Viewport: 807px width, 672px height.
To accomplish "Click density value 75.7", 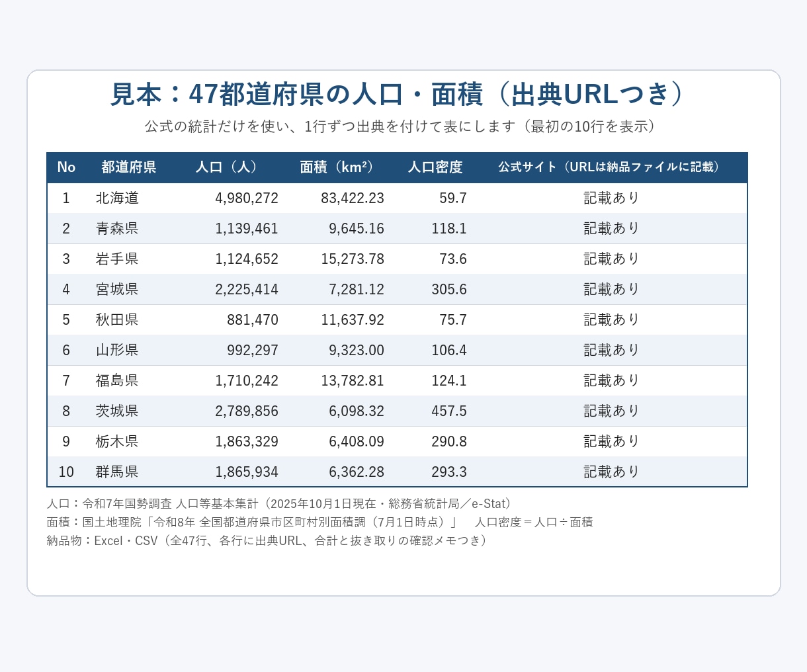I will coord(453,320).
